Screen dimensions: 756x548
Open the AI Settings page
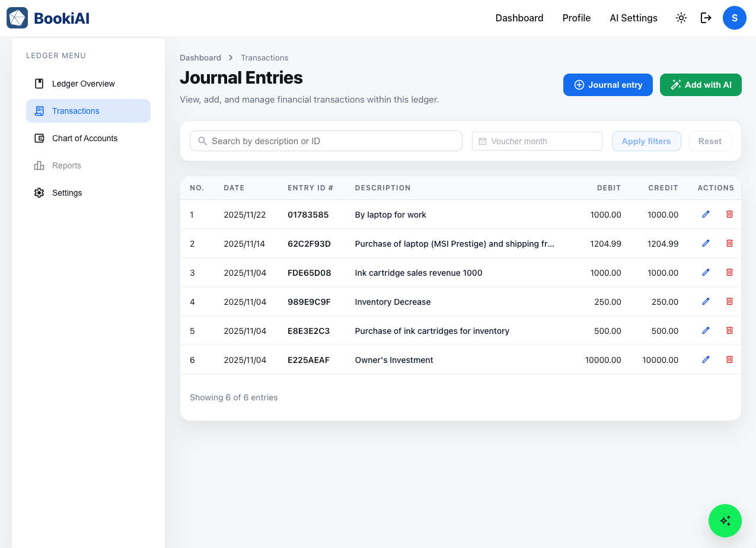[x=633, y=18]
